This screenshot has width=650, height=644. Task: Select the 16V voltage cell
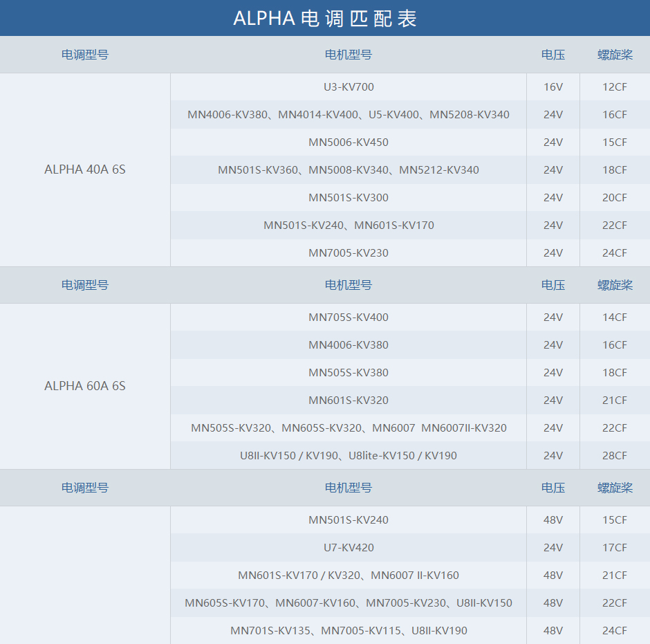coord(553,87)
